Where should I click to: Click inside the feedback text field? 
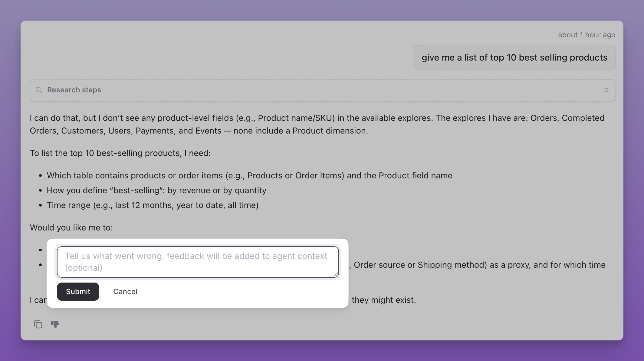198,262
